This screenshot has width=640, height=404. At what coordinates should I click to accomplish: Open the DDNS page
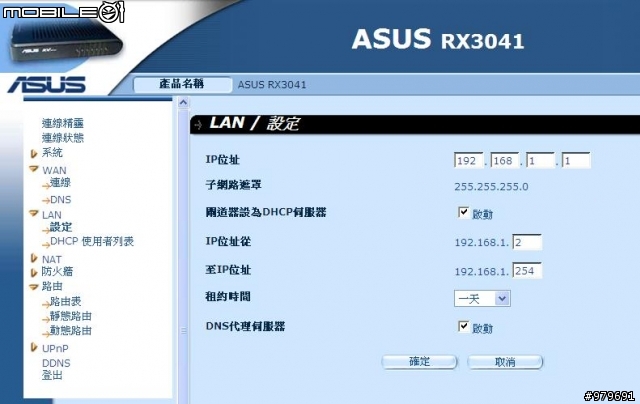pyautogui.click(x=56, y=363)
